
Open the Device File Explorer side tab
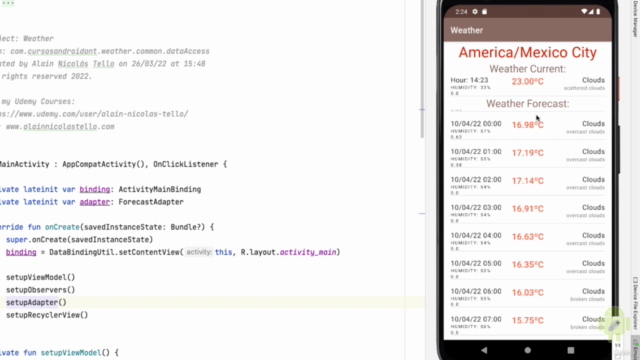[635, 303]
